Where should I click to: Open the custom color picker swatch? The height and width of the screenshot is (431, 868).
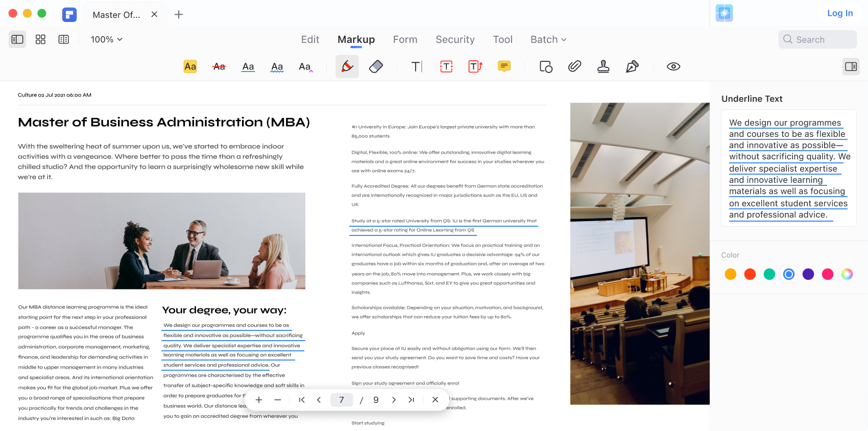847,274
